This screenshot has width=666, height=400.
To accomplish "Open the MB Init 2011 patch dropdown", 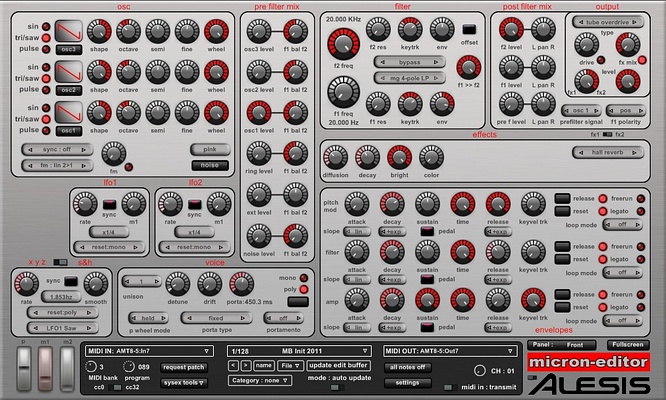I will point(299,351).
